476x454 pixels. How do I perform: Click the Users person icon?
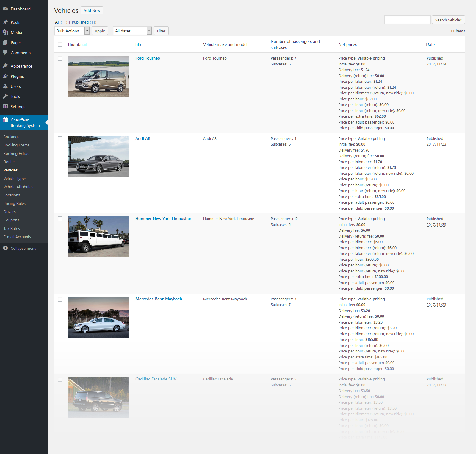click(5, 86)
